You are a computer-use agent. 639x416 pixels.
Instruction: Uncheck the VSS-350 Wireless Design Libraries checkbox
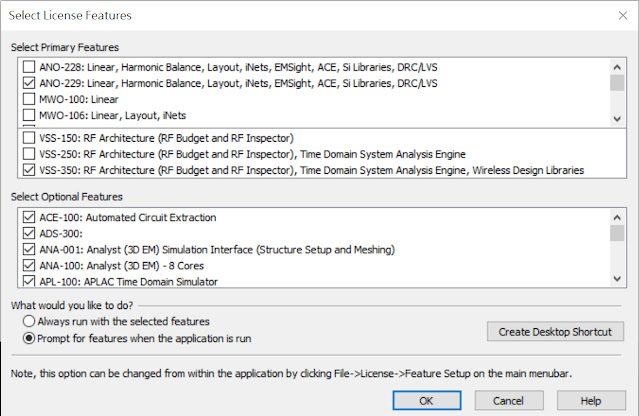pyautogui.click(x=28, y=170)
